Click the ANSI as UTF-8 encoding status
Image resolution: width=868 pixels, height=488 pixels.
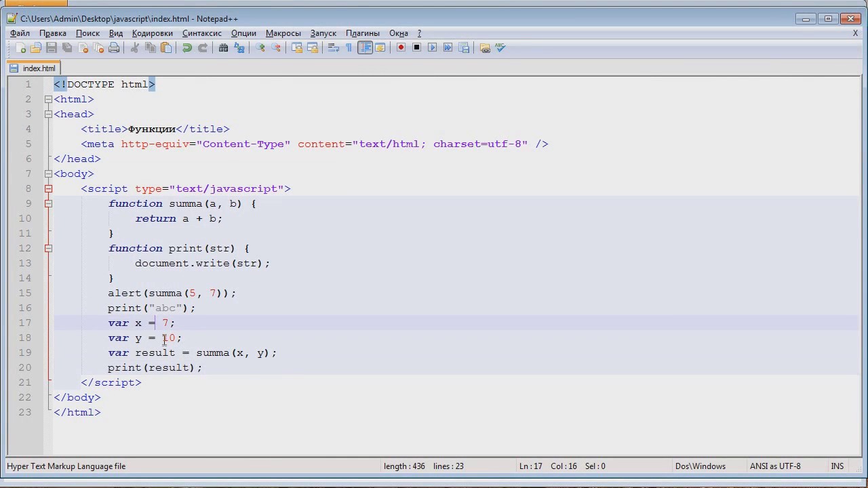coord(775,466)
